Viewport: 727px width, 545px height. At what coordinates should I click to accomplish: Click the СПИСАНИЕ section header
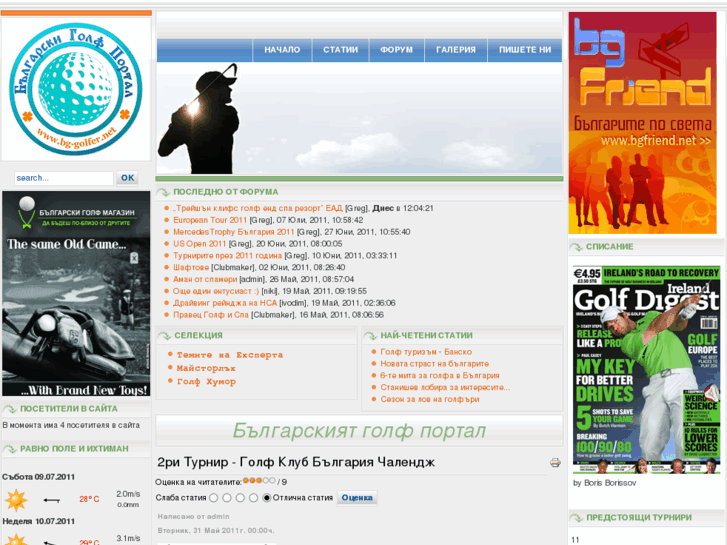tap(609, 247)
